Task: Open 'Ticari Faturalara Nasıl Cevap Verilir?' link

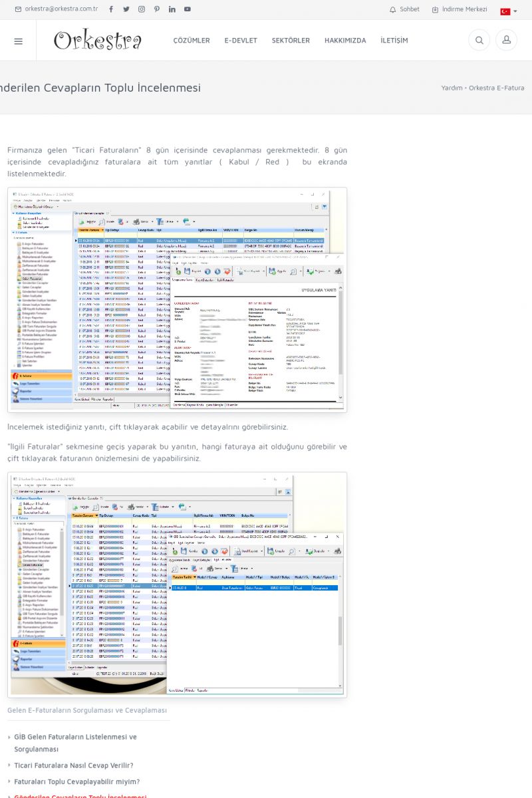Action: point(74,765)
